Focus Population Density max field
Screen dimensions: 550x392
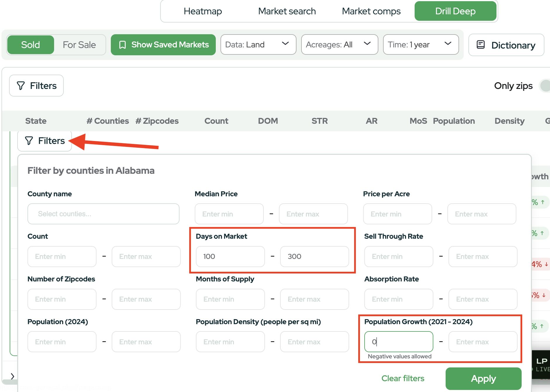coord(315,342)
